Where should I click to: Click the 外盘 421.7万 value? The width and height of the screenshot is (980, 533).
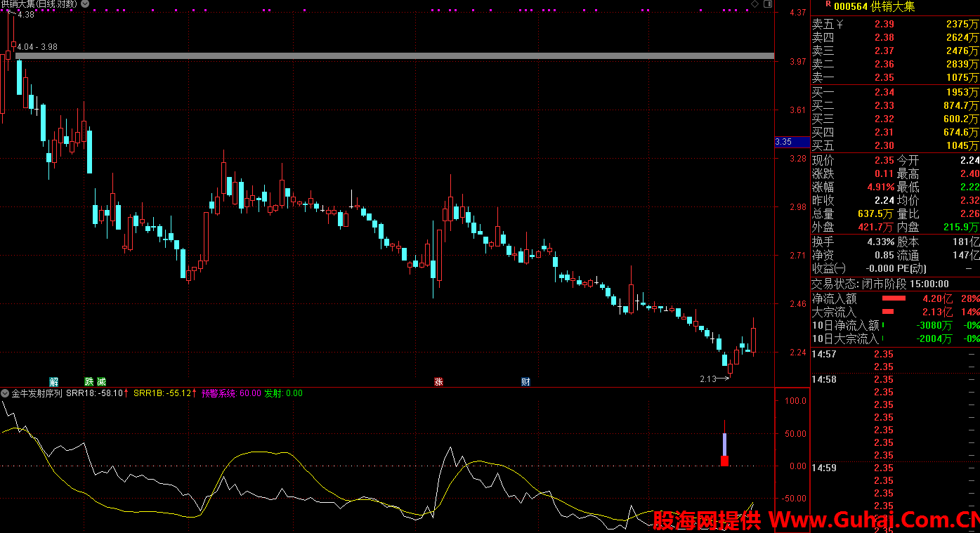tap(875, 228)
